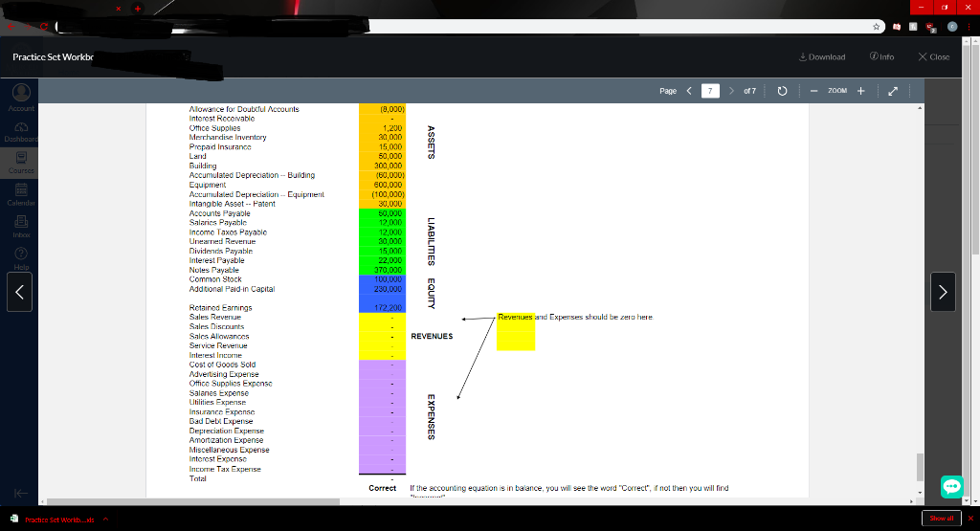Click the Unearned Revenue label

click(x=222, y=242)
